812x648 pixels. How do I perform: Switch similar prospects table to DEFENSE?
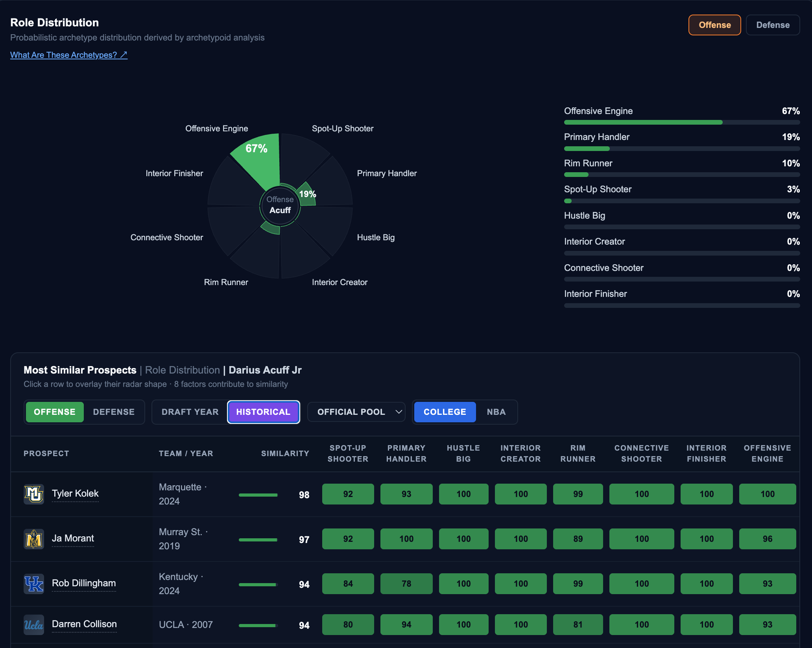[114, 412]
